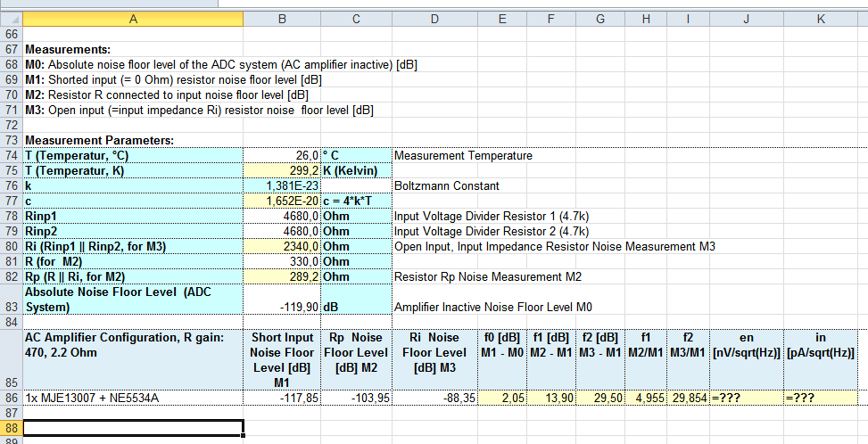Click the Select All corner button
The height and width of the screenshot is (444, 868).
click(x=11, y=17)
